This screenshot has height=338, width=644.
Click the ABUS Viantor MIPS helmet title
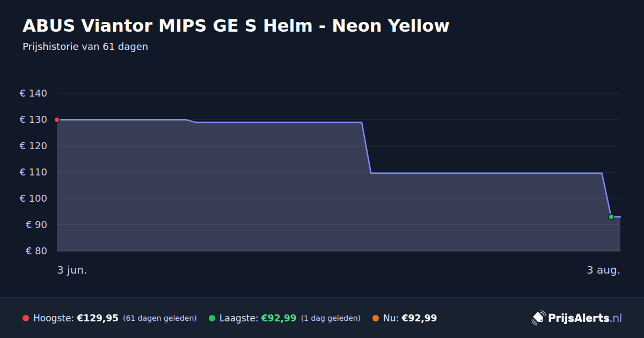236,25
